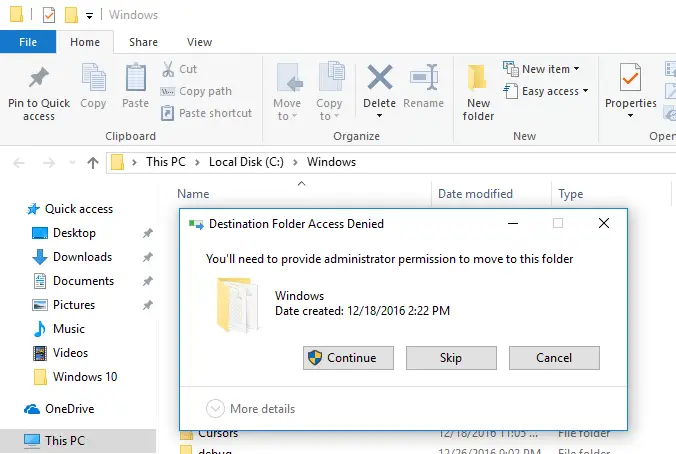Click Local Disk (C:) breadcrumb
This screenshot has height=454, width=676.
pyautogui.click(x=246, y=162)
